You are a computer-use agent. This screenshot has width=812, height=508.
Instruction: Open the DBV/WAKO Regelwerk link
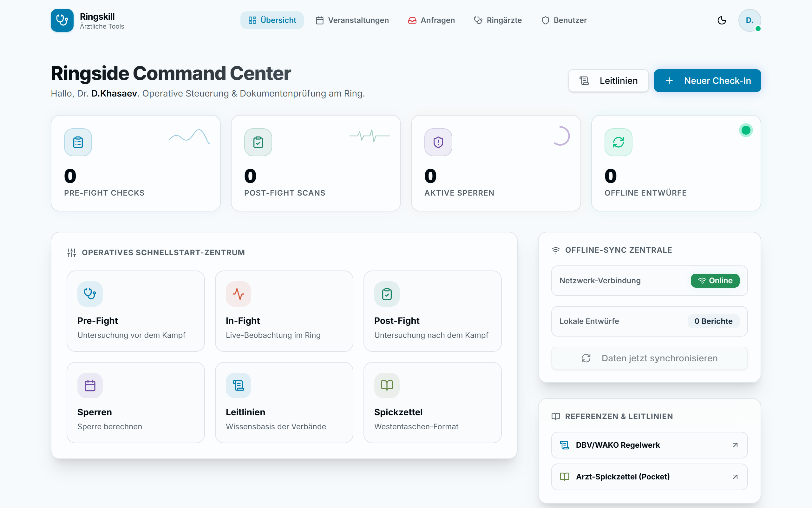pyautogui.click(x=649, y=445)
